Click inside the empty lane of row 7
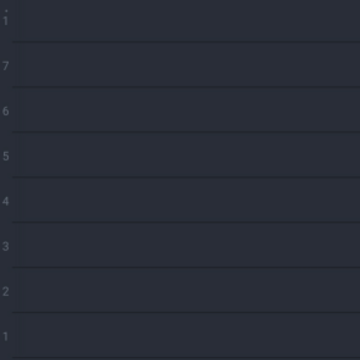 point(186,64)
